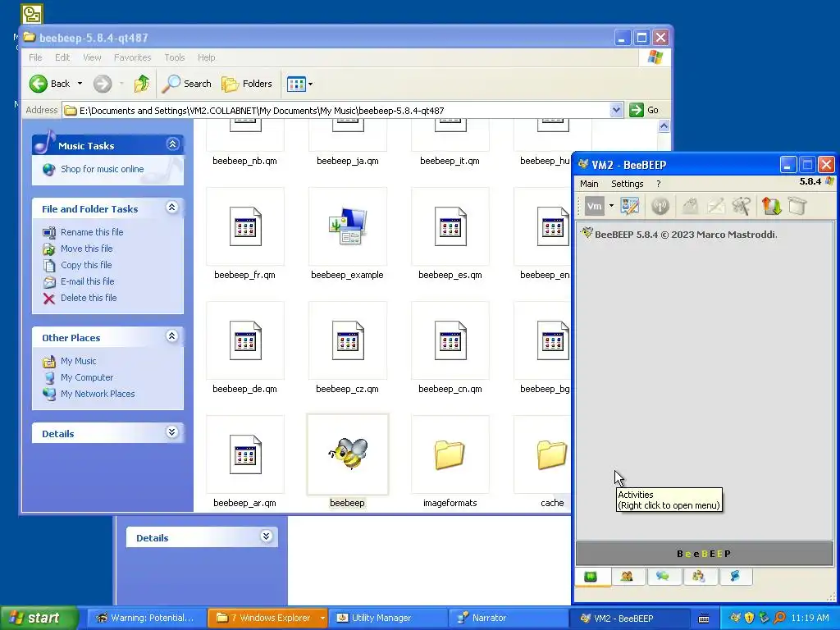This screenshot has height=630, width=840.
Task: Open the View menu in Explorer
Action: [x=92, y=57]
